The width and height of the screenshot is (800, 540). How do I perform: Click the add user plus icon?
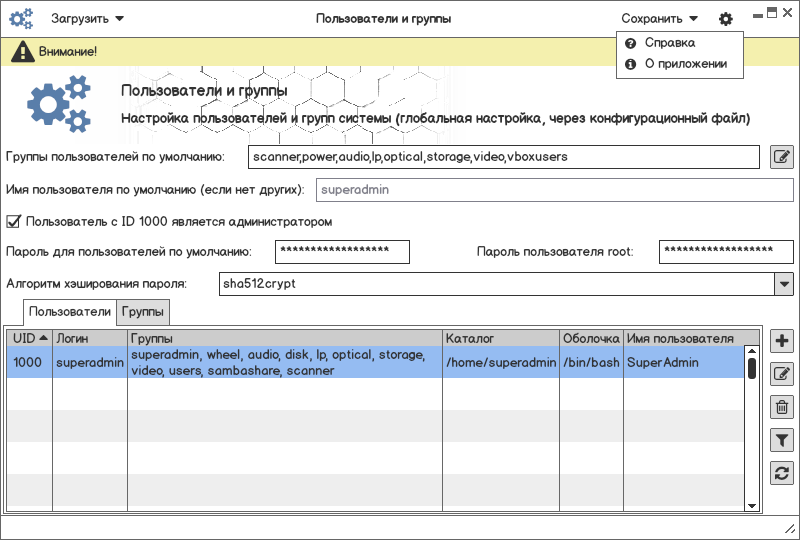click(x=782, y=341)
